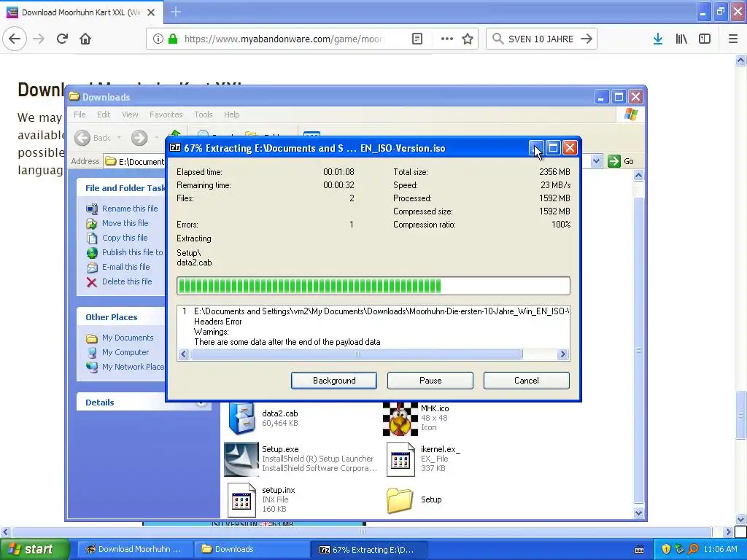This screenshot has height=560, width=747.
Task: Bookmark this page with star icon
Action: point(468,39)
